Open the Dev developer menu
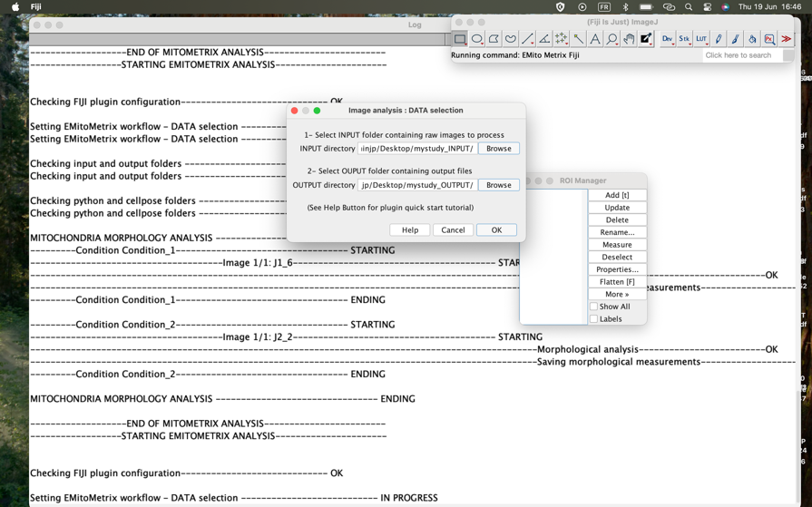The width and height of the screenshot is (812, 507). 668,39
